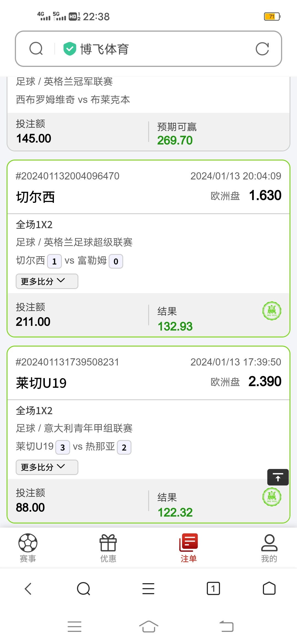Open the 赛事 football tab

[x=28, y=548]
